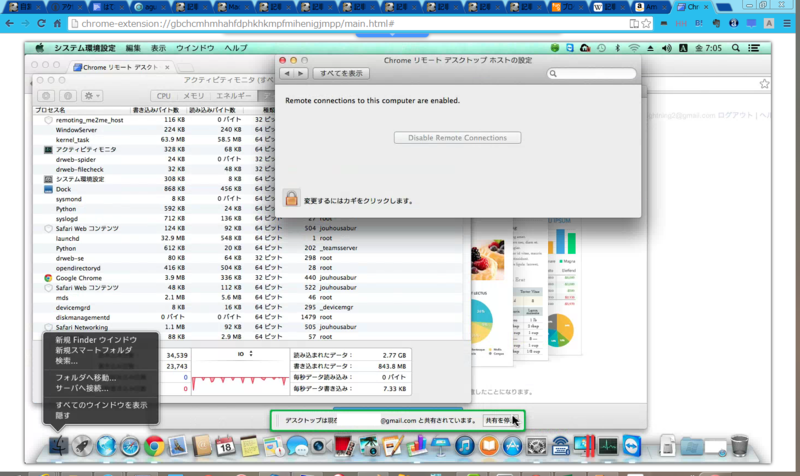Open the Apple menu
Screen dimensions: 800x476
[x=39, y=48]
